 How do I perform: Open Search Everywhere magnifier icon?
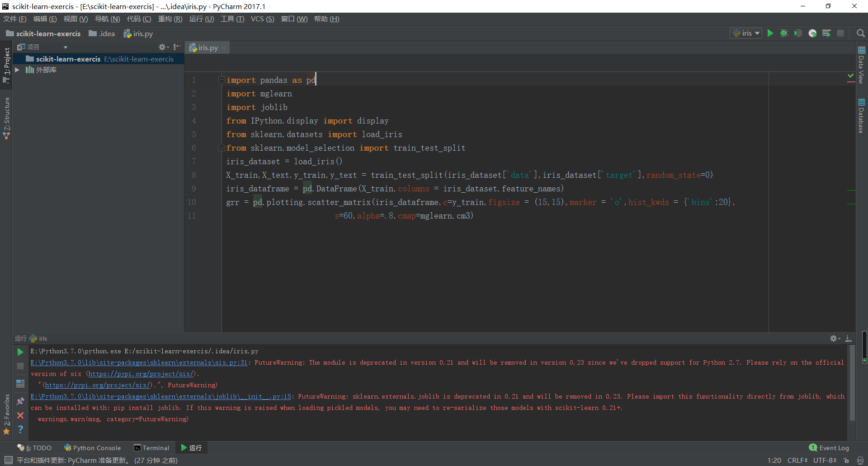pos(861,33)
